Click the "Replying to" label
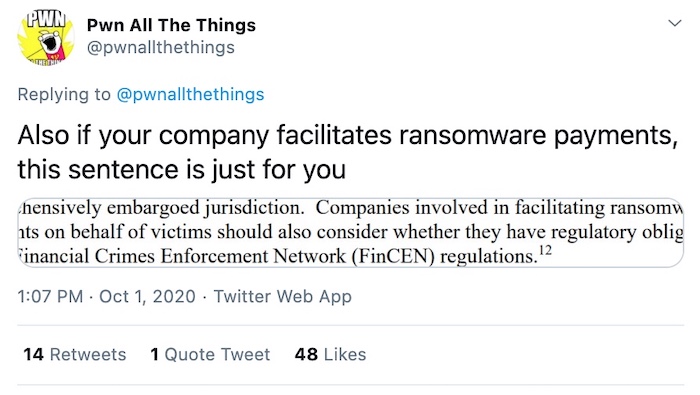Screen dimensions: 700x395 pos(64,95)
